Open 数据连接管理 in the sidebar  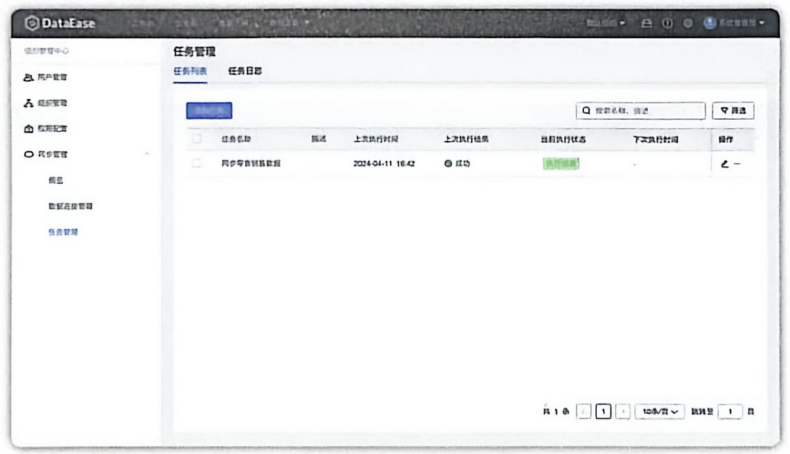click(71, 206)
